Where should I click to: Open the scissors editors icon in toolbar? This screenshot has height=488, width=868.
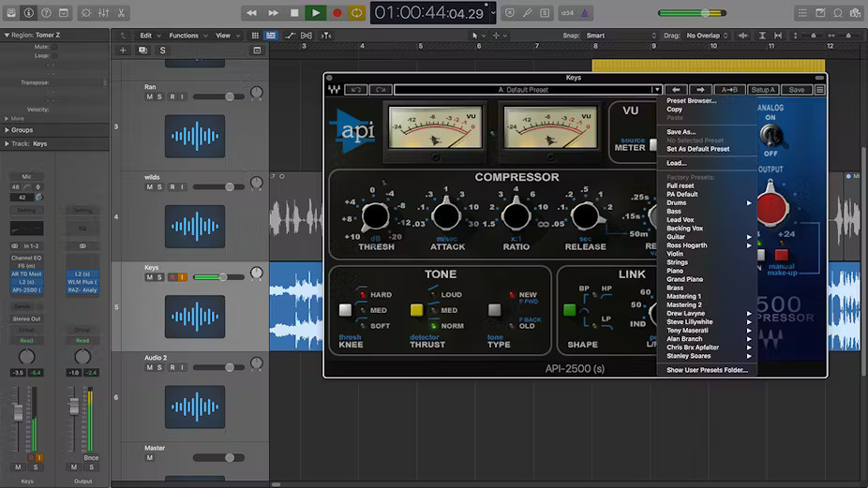pyautogui.click(x=122, y=13)
